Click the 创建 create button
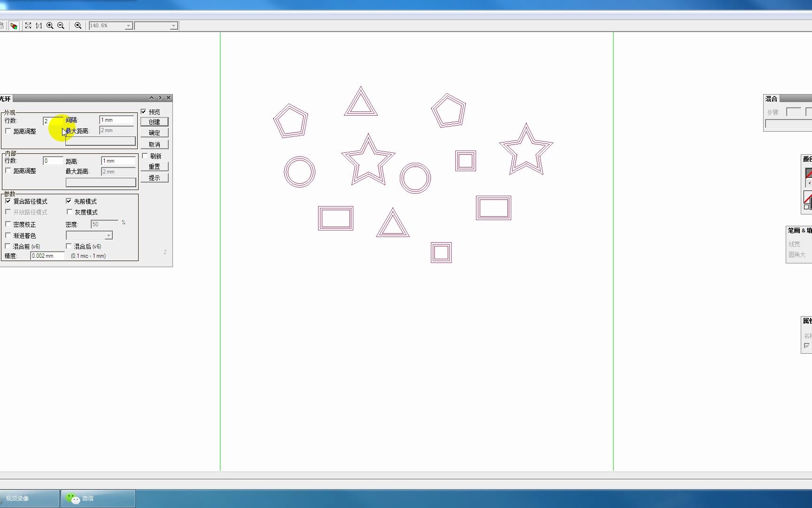812x508 pixels. (154, 122)
